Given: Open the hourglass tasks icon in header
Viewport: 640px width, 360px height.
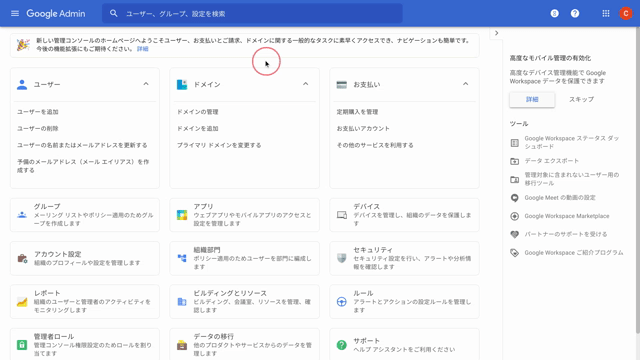Looking at the screenshot, I should pos(554,13).
